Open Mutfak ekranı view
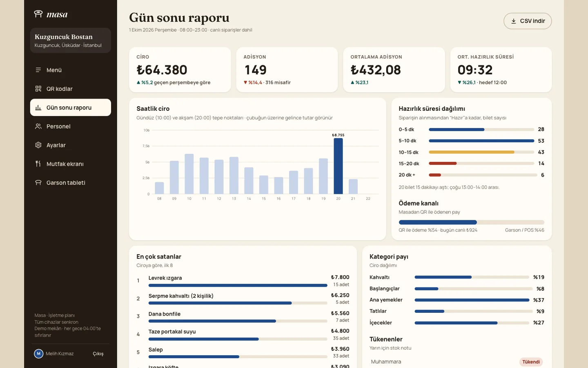The width and height of the screenshot is (588, 368). pos(71,164)
